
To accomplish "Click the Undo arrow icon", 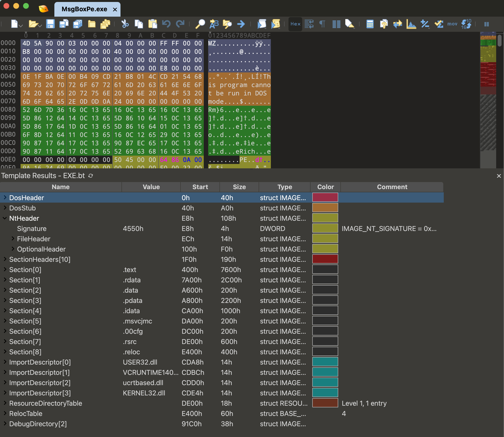I will (x=166, y=24).
